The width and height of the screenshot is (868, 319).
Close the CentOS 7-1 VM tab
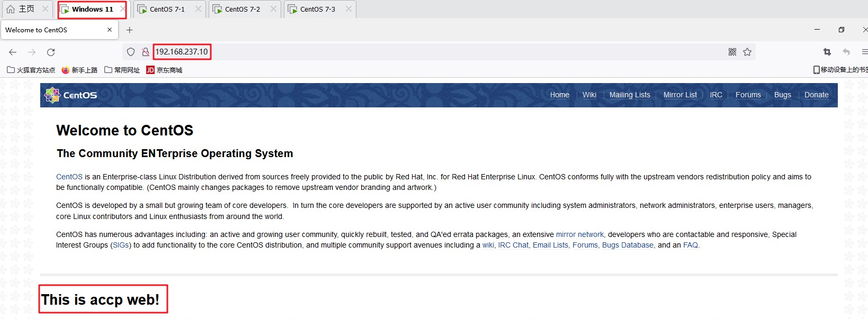pos(198,9)
